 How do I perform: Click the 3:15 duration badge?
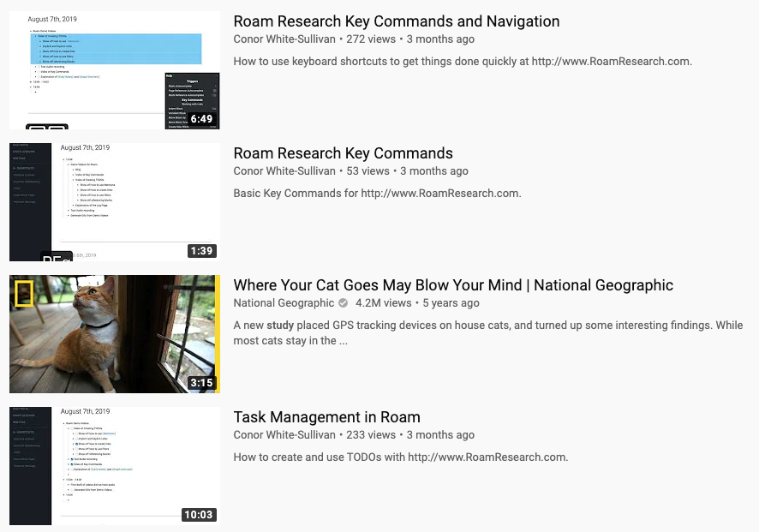(201, 383)
